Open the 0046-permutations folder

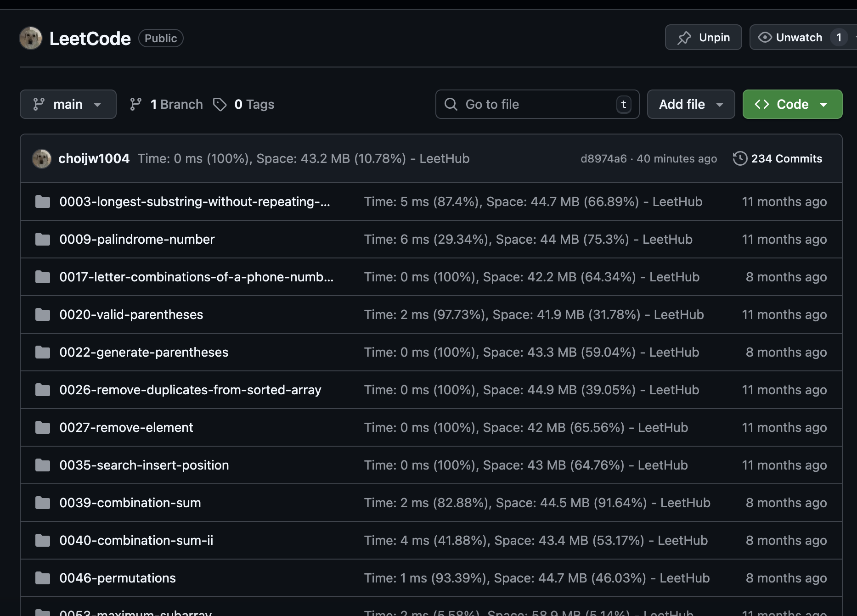(118, 578)
